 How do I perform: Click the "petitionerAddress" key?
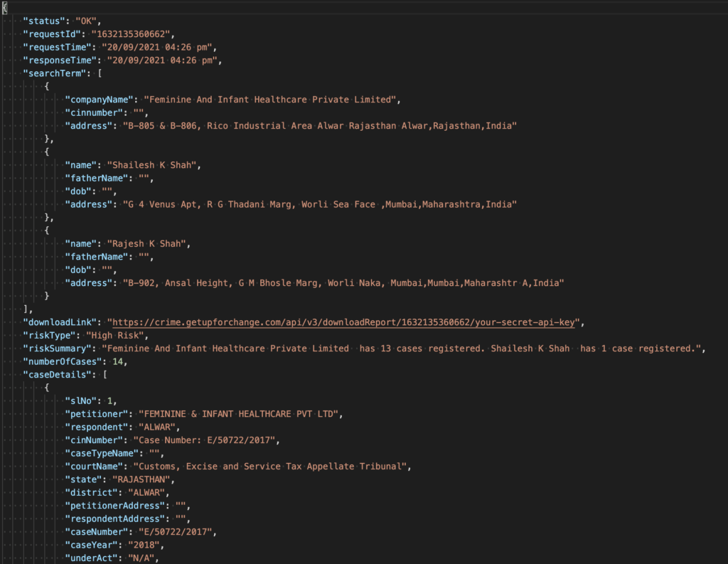[x=115, y=506]
